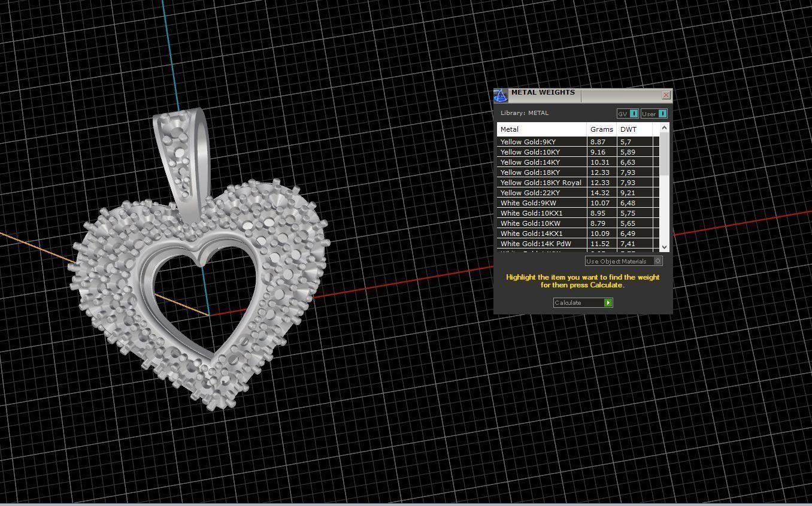Enable Use Object Materials option

(x=623, y=261)
